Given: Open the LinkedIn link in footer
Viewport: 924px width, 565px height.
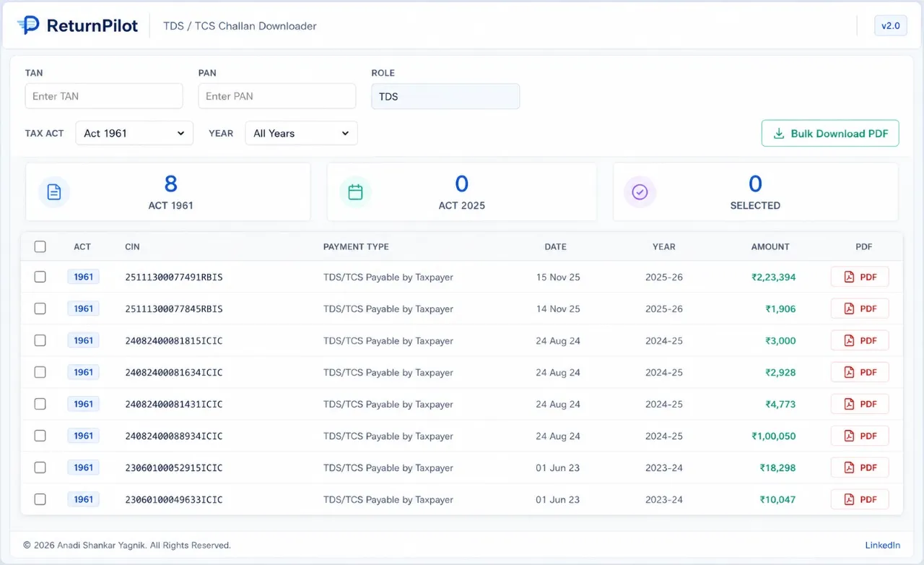Looking at the screenshot, I should [x=883, y=545].
